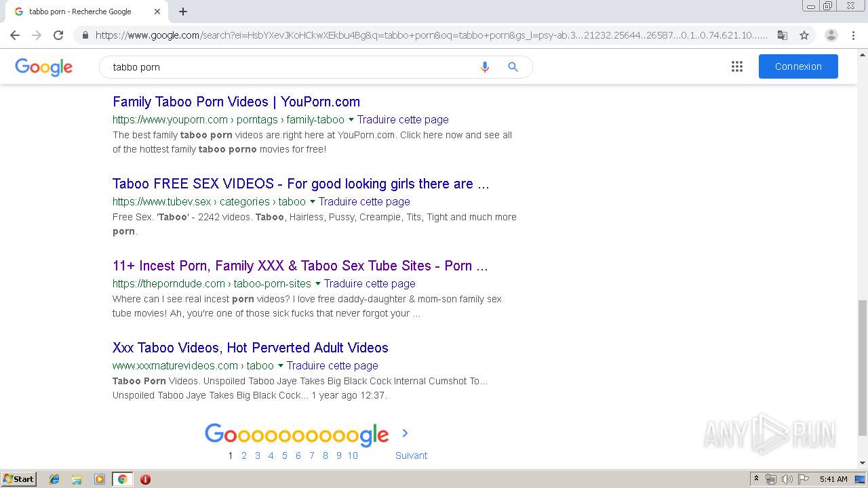Open the Chrome profile avatar icon
The width and height of the screenshot is (868, 488).
pyautogui.click(x=831, y=35)
